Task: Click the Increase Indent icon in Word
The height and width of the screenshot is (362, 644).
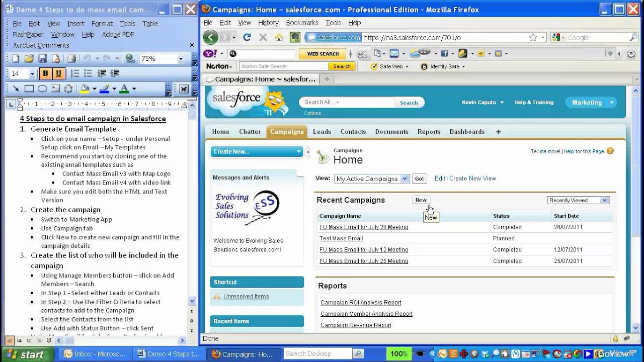Action: 115,73
